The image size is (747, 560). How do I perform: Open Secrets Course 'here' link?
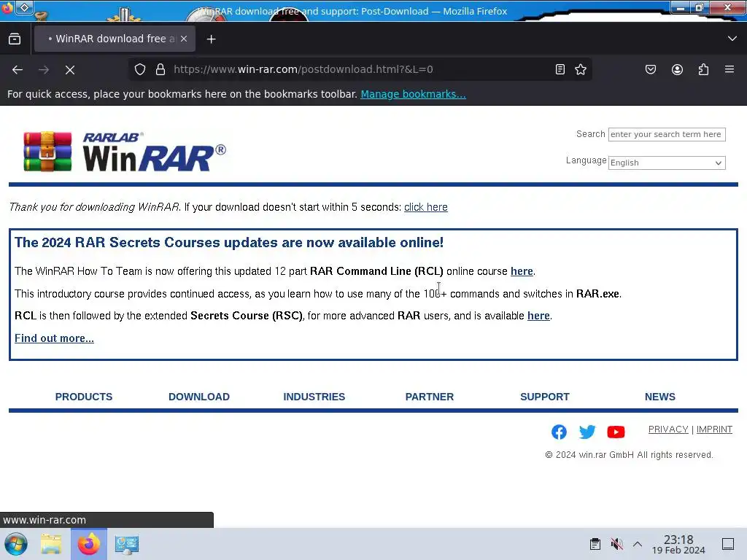point(538,316)
